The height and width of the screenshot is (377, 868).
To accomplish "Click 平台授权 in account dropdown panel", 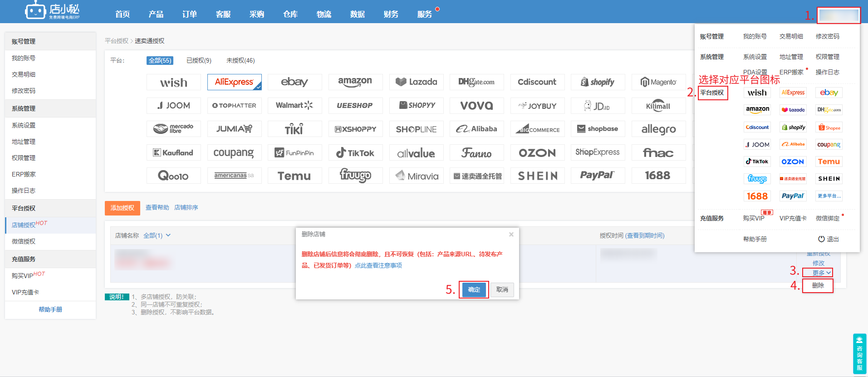I will 712,93.
